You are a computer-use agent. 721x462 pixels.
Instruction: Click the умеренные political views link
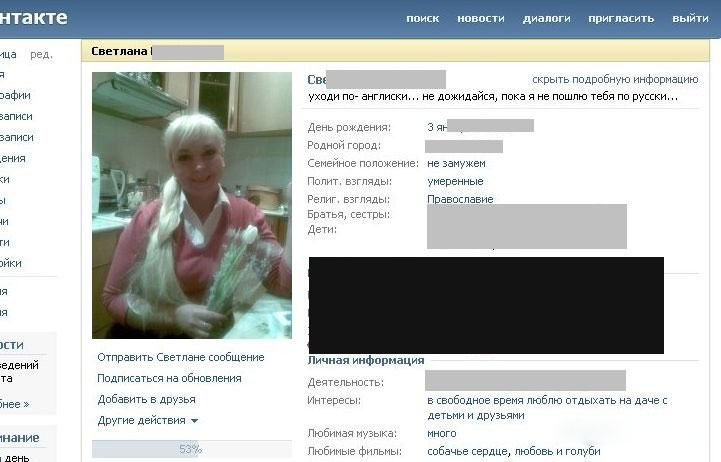[x=454, y=181]
